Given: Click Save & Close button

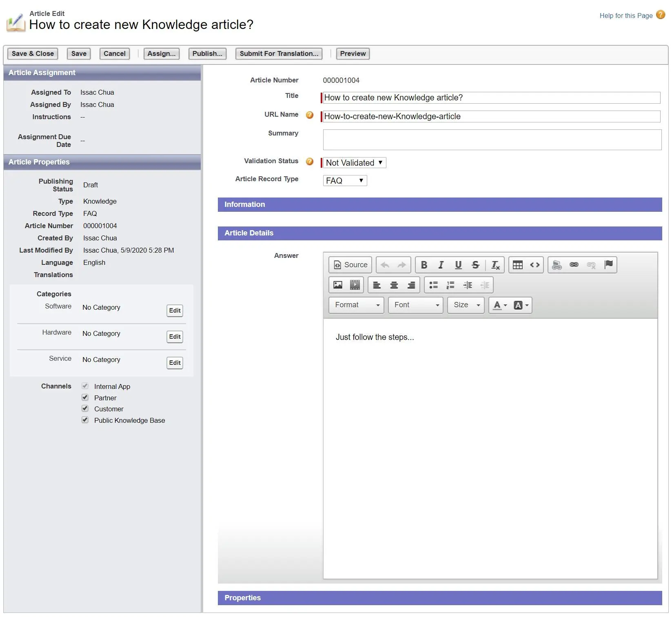Looking at the screenshot, I should (33, 54).
